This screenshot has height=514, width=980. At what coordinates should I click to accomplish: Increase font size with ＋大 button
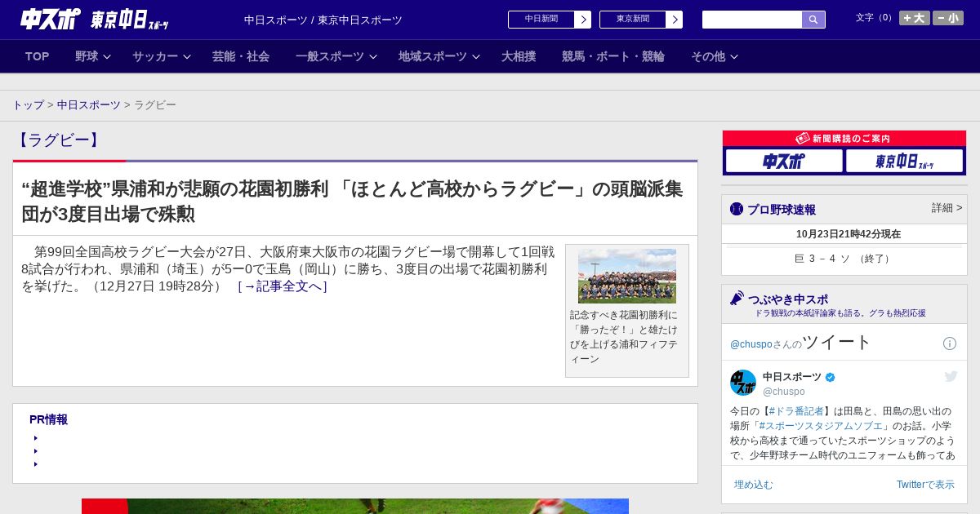[x=915, y=18]
